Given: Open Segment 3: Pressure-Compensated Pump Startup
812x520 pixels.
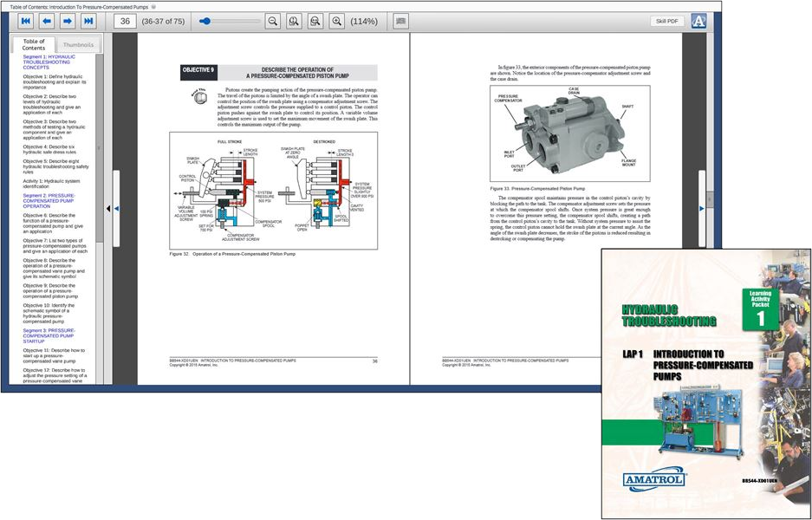Looking at the screenshot, I should (x=49, y=335).
